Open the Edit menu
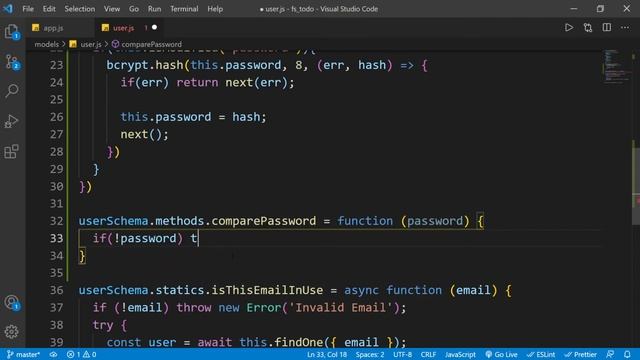The width and height of the screenshot is (640, 360). click(49, 9)
